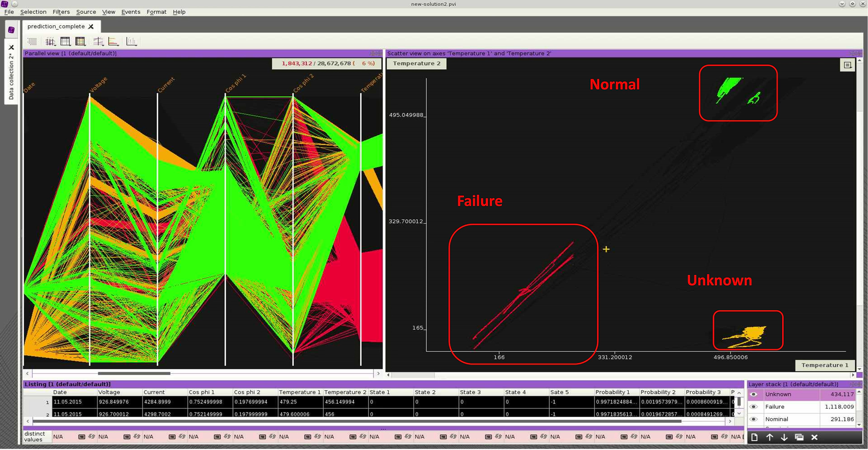
Task: Toggle the Nominal layer eye icon
Action: (x=754, y=419)
